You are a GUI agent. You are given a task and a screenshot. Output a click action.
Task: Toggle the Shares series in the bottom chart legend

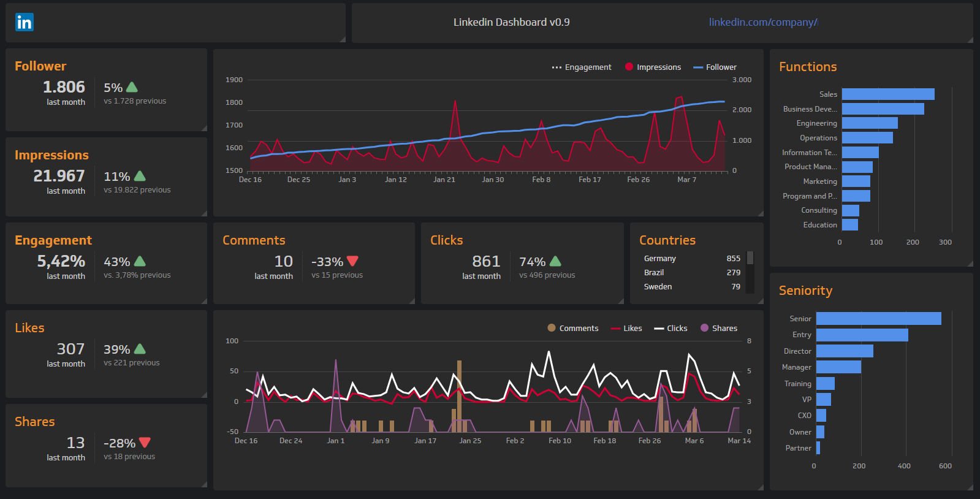point(719,329)
